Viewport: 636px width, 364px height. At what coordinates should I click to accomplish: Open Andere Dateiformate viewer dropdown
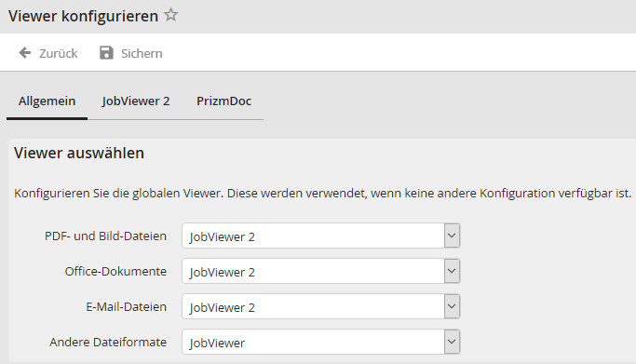321,342
